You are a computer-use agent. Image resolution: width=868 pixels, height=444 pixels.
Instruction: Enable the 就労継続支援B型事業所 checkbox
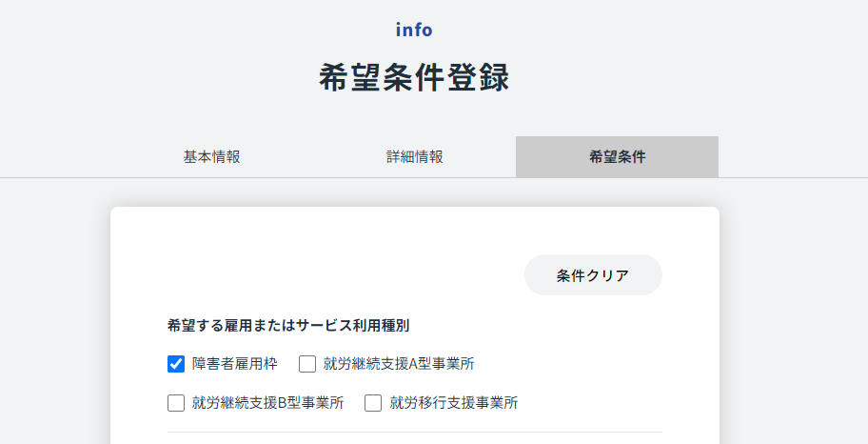176,403
